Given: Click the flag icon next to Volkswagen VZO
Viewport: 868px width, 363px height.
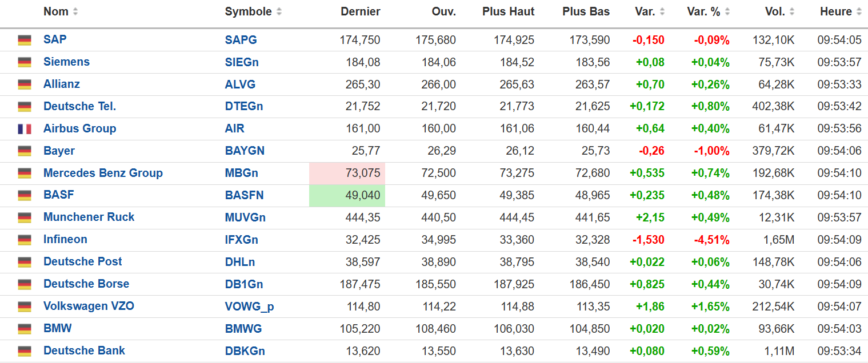Looking at the screenshot, I should [24, 306].
